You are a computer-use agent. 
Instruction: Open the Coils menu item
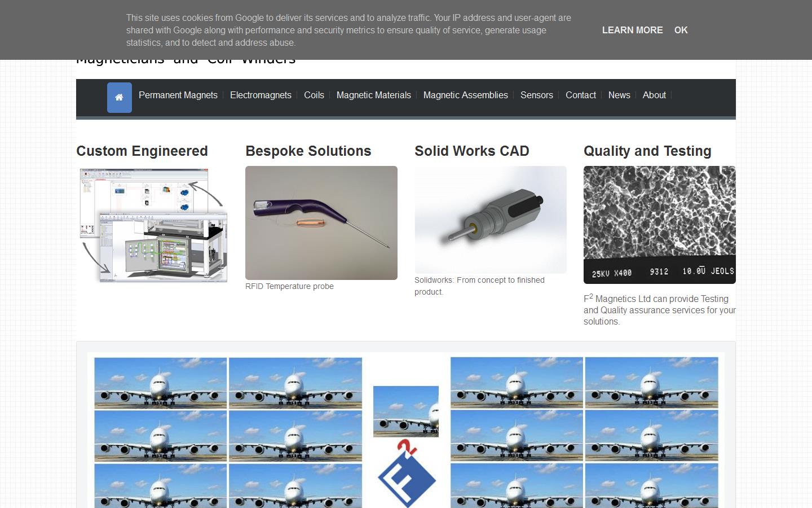(x=314, y=95)
